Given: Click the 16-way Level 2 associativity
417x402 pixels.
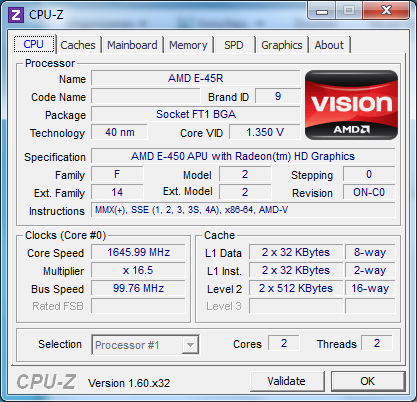Looking at the screenshot, I should 370,288.
